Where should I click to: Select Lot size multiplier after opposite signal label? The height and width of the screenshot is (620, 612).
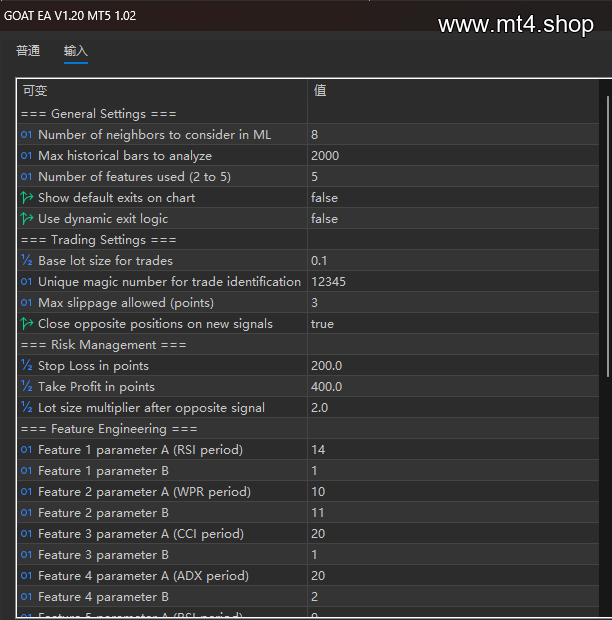(151, 408)
